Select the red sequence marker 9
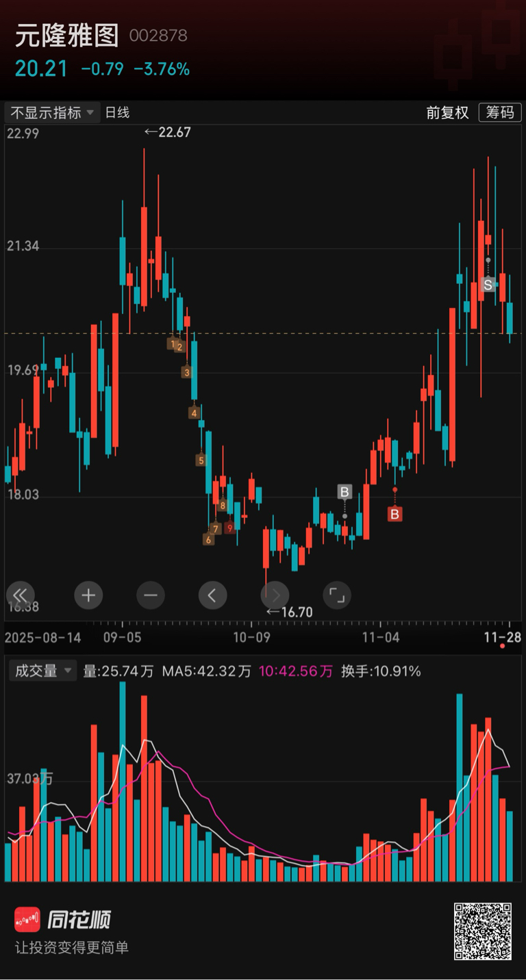Viewport: 526px width, 980px height. (229, 528)
